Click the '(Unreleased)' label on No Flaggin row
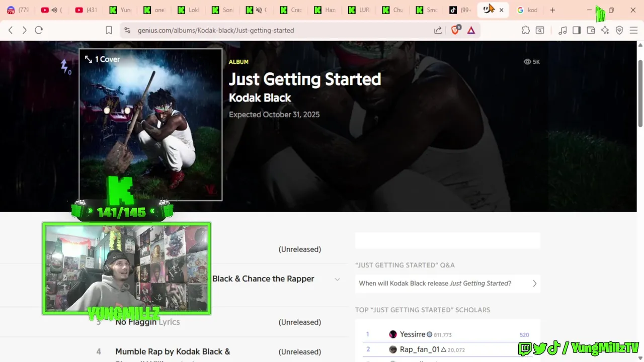Screen dimensions: 644x362 click(x=300, y=322)
